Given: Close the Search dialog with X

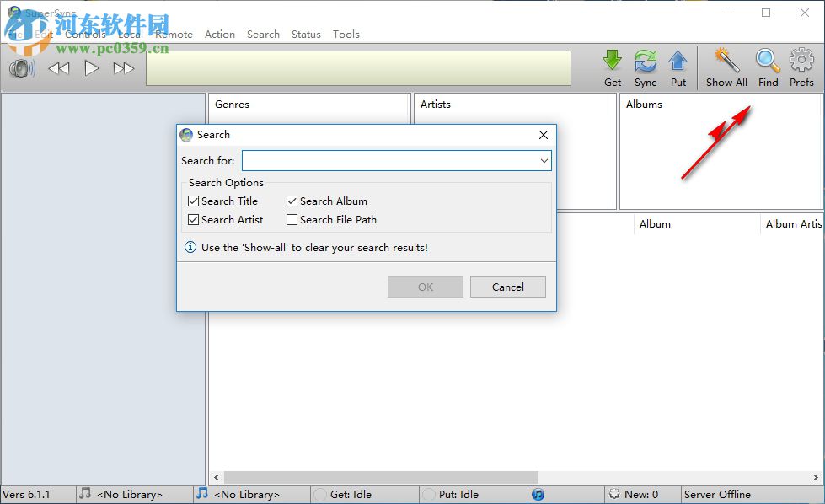Looking at the screenshot, I should point(544,135).
